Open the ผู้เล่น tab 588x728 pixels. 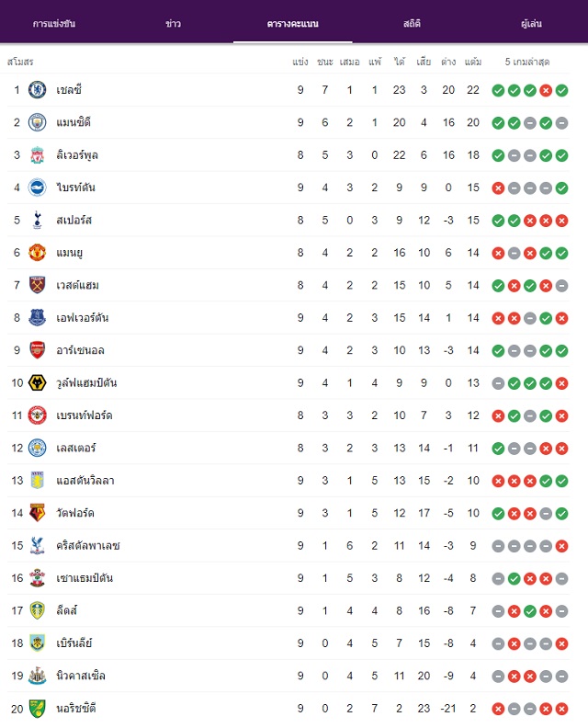pyautogui.click(x=531, y=23)
